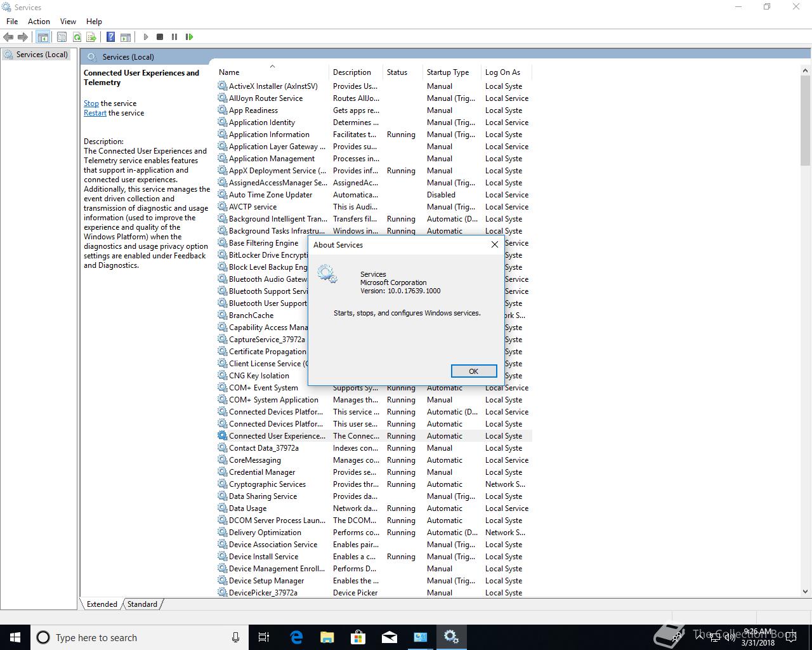Sort by the Log On As column header
The height and width of the screenshot is (650, 812).
pos(506,72)
